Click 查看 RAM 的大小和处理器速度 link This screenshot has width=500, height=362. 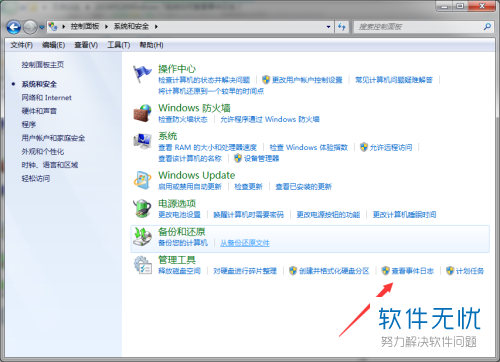coord(207,147)
